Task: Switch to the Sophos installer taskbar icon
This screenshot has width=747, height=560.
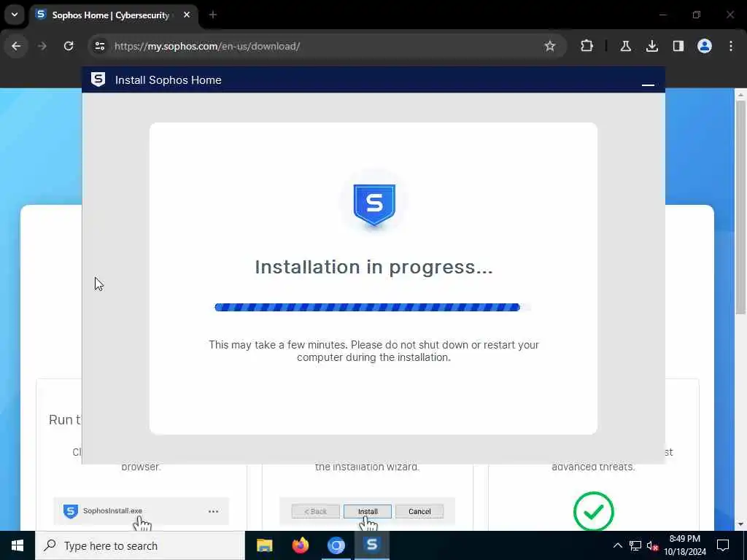Action: [x=371, y=545]
